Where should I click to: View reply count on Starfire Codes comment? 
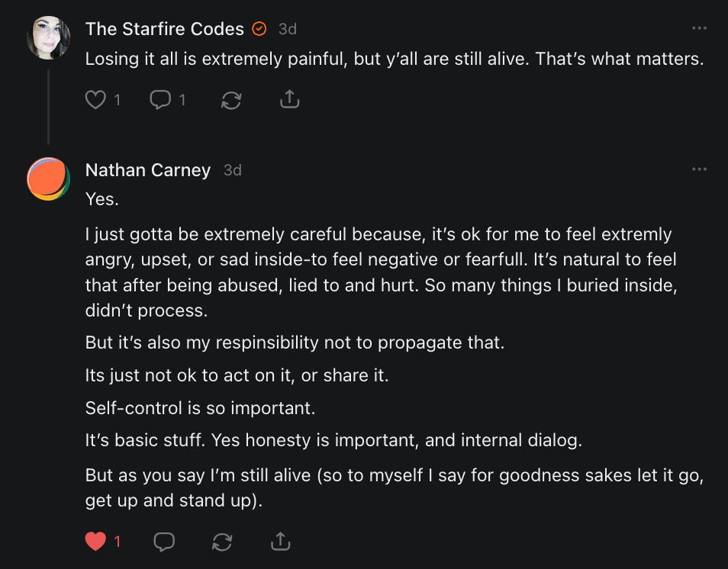tap(182, 99)
